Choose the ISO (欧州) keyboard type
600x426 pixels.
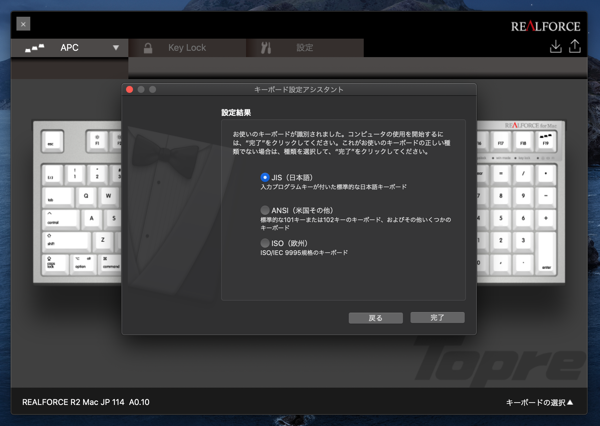click(x=265, y=243)
